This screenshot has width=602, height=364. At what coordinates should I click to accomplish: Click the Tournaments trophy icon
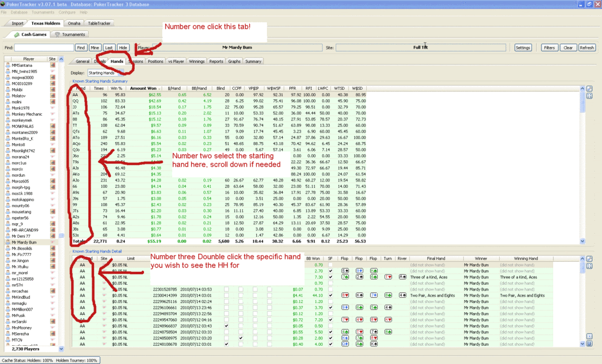point(57,35)
